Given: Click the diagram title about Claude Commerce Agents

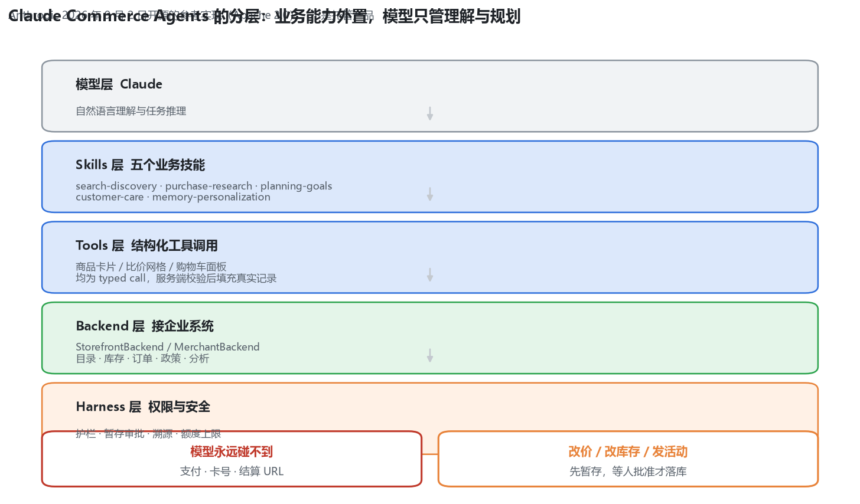Looking at the screenshot, I should tap(265, 17).
